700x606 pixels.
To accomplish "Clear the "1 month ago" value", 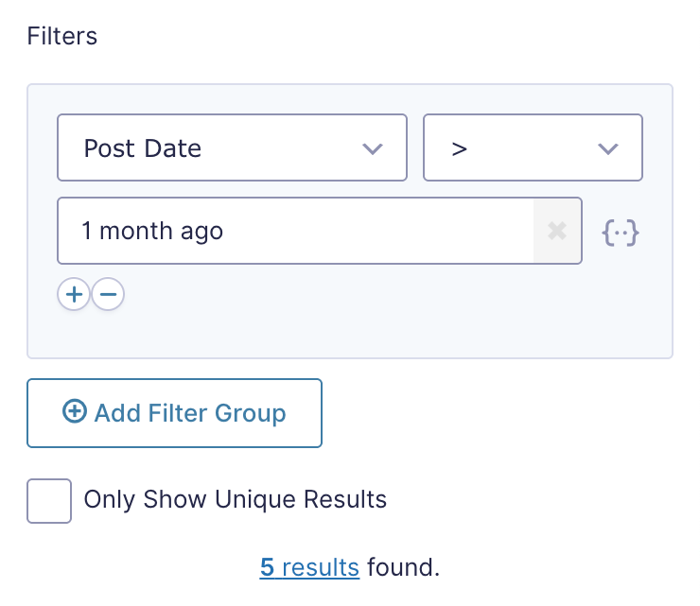I will pyautogui.click(x=557, y=231).
